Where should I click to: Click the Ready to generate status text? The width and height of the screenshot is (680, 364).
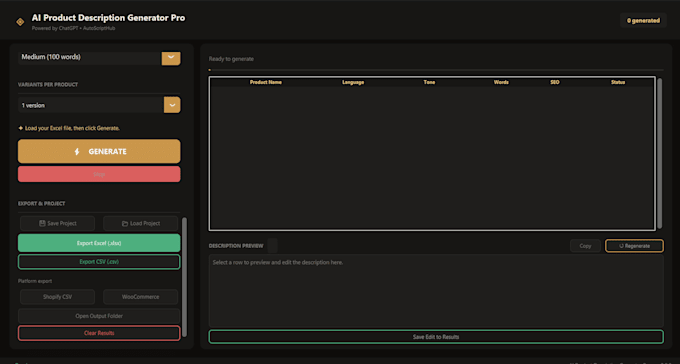(x=231, y=59)
